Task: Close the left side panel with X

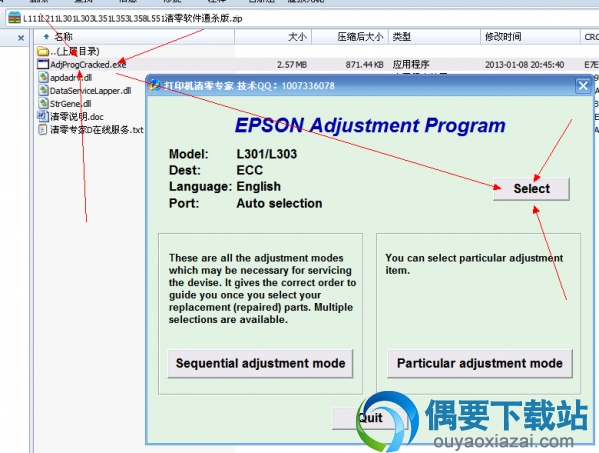Action: 21,38
